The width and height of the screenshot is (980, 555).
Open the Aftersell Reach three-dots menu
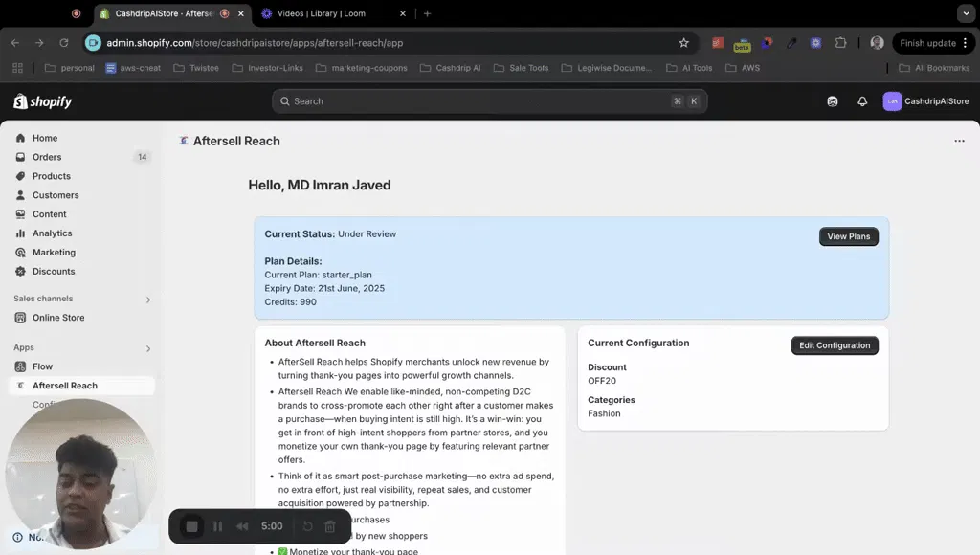click(959, 142)
